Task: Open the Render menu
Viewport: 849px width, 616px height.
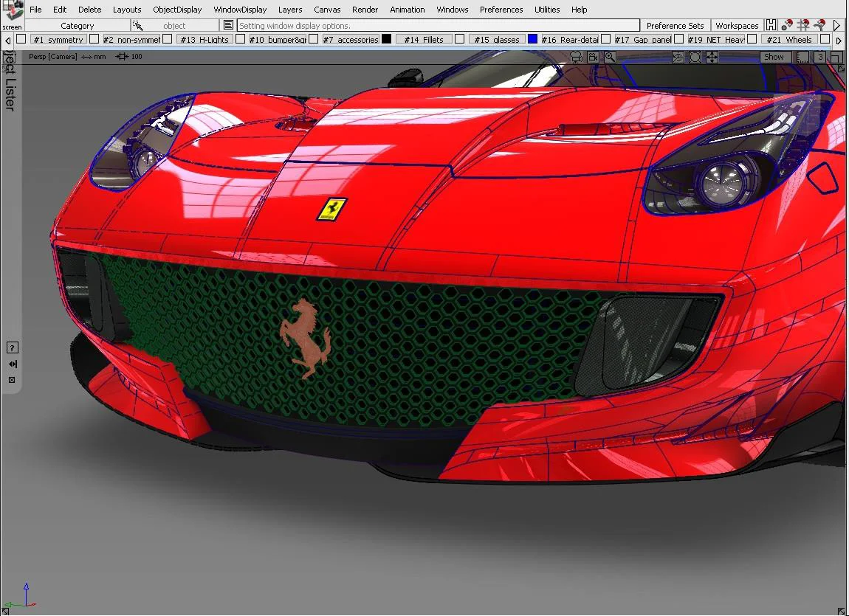Action: point(365,10)
